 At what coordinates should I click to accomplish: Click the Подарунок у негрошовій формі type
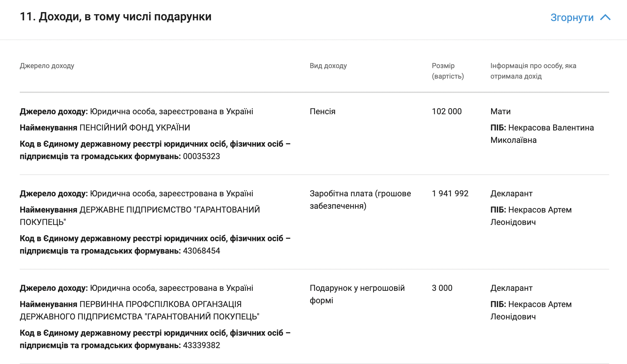pyautogui.click(x=357, y=294)
